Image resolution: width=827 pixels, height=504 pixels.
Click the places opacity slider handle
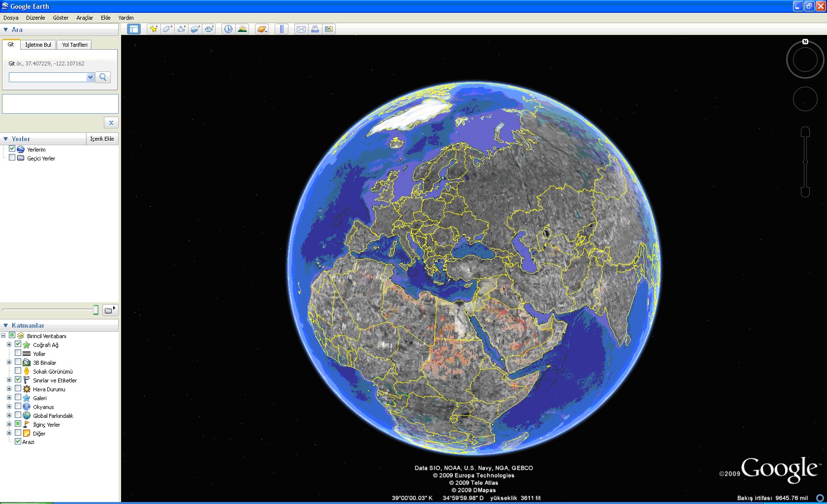[x=95, y=310]
